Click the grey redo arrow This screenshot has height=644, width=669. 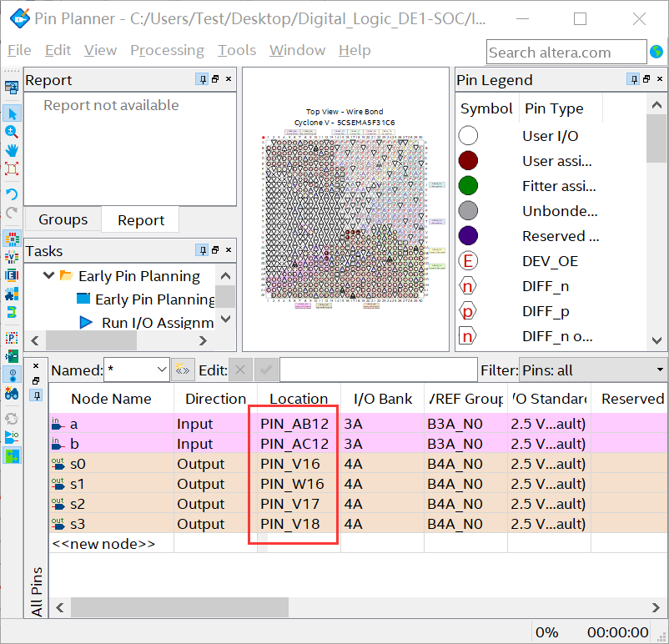click(12, 212)
